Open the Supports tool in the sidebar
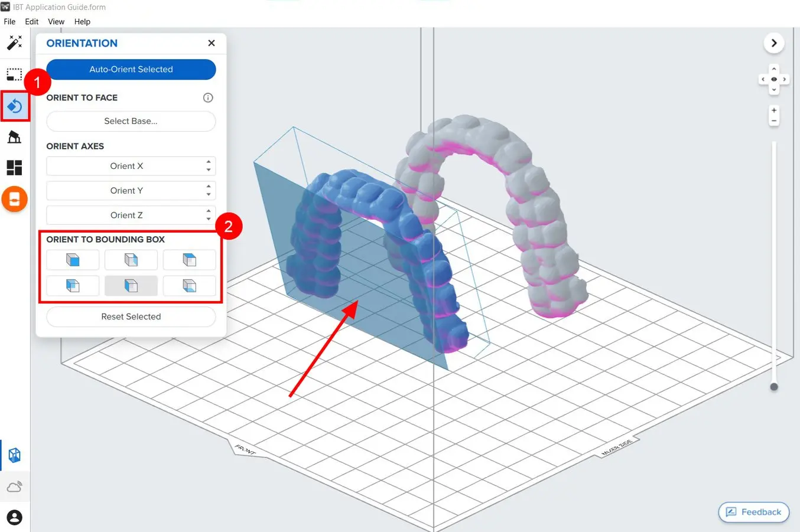 [x=14, y=137]
